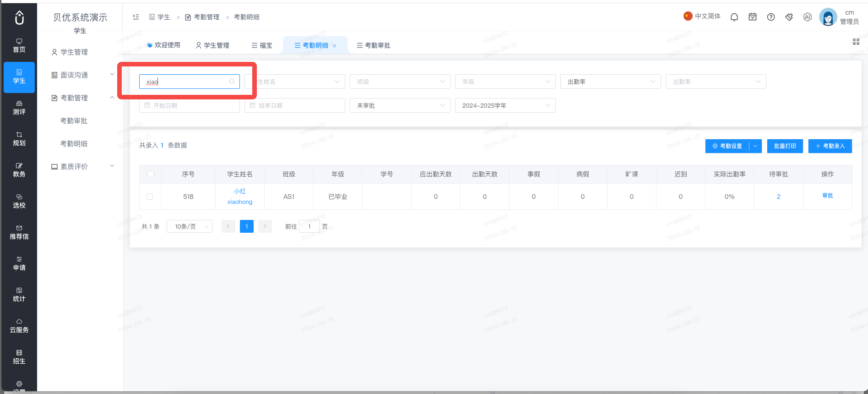Click the 批量打印 button
The image size is (868, 394).
point(785,146)
